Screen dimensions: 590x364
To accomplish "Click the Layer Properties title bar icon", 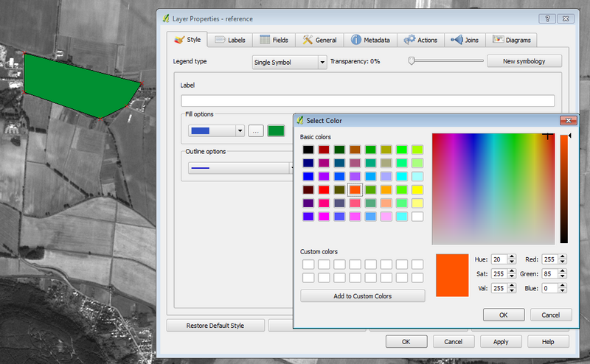I will click(x=166, y=18).
